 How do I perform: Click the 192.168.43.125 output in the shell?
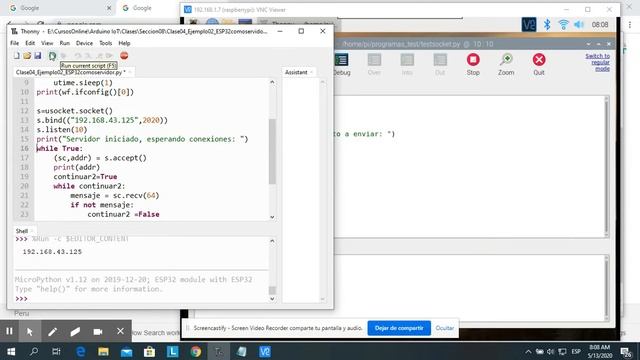52,252
